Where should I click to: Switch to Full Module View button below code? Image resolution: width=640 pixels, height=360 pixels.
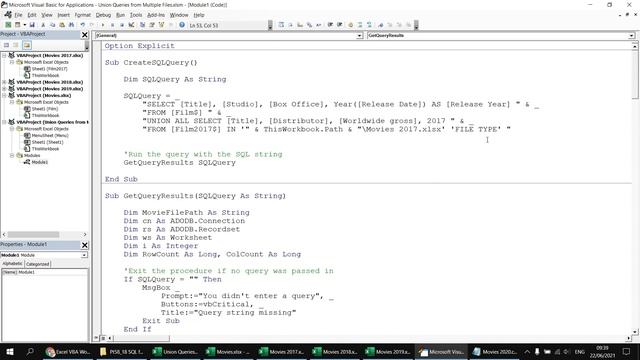point(103,338)
